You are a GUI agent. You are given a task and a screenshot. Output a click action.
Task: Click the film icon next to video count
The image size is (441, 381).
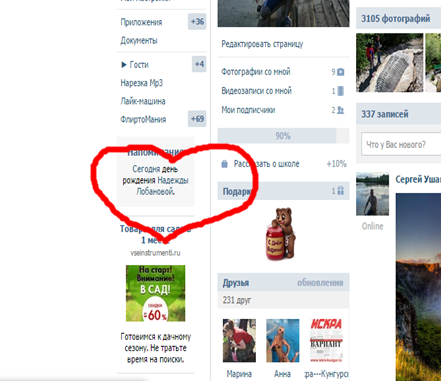tap(340, 91)
